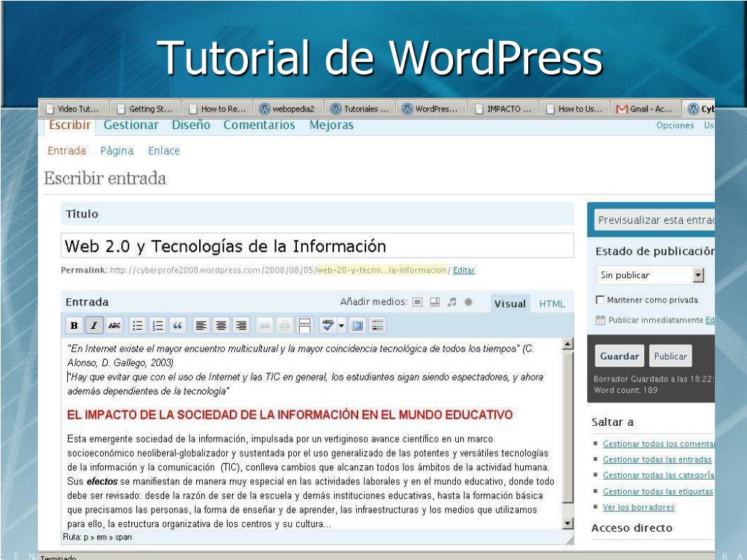Click the calendar icon next to Publicar inmediatamente
The width and height of the screenshot is (747, 560).
(x=600, y=321)
